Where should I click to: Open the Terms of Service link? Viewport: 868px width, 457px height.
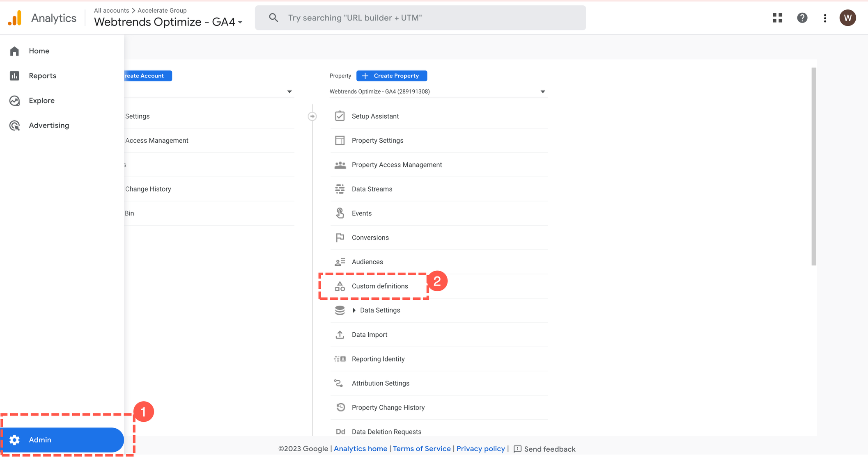(422, 448)
